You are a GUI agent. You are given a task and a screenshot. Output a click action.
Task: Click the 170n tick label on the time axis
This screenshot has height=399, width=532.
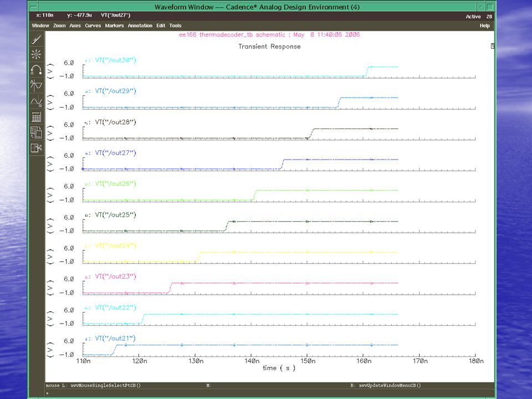[420, 361]
